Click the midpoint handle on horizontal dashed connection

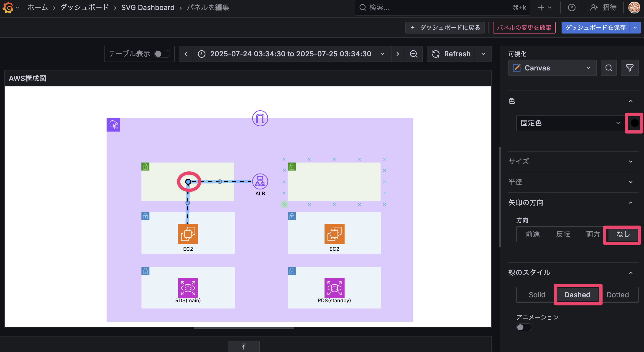(220, 181)
